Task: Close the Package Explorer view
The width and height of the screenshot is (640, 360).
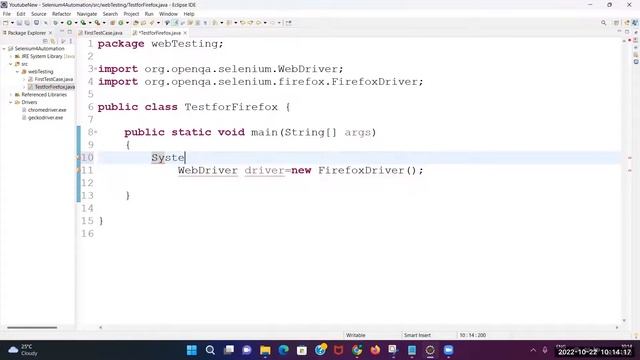Action: [x=51, y=33]
